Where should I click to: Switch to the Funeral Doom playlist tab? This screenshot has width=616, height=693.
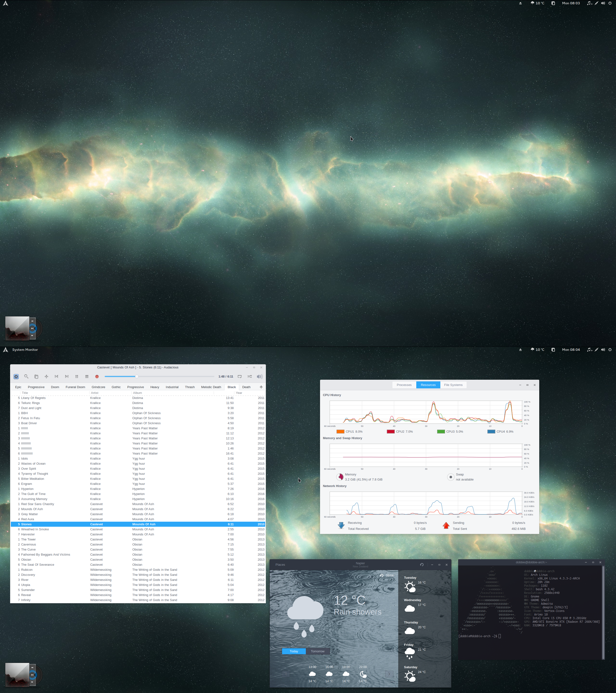pos(75,387)
